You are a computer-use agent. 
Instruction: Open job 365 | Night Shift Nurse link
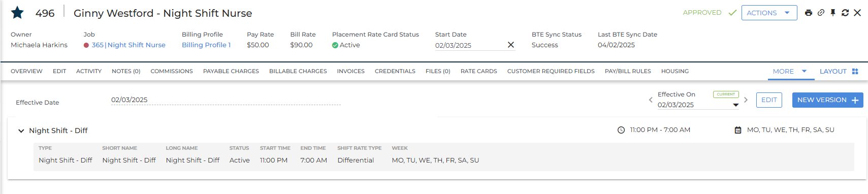128,45
